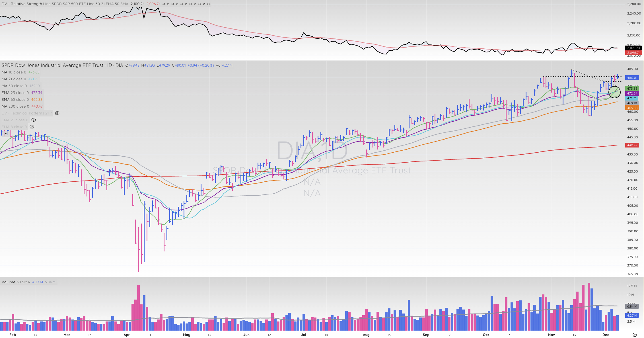Viewport: 644px width, 338px height.
Task: Click Dec on the time axis
Action: tap(606, 335)
